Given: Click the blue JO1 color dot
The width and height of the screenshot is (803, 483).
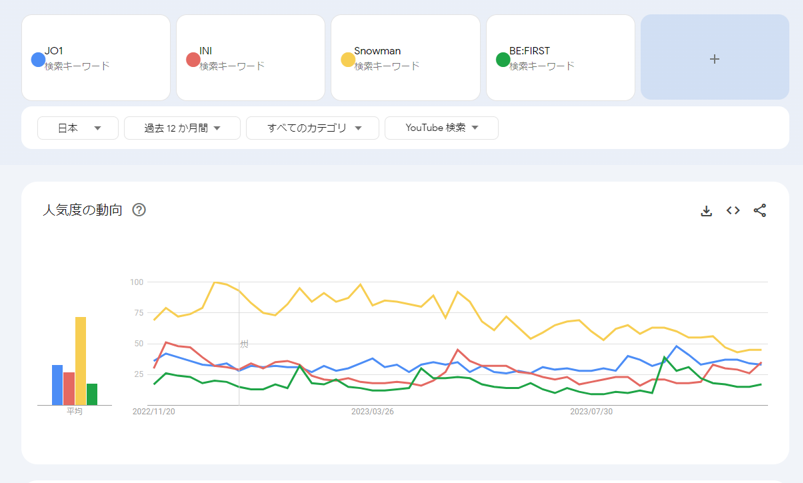Looking at the screenshot, I should point(38,59).
